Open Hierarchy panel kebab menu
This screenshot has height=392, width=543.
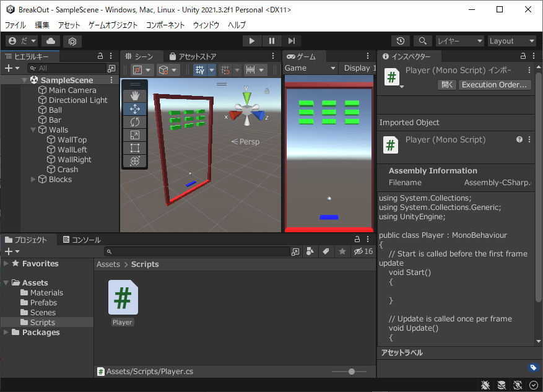[111, 56]
